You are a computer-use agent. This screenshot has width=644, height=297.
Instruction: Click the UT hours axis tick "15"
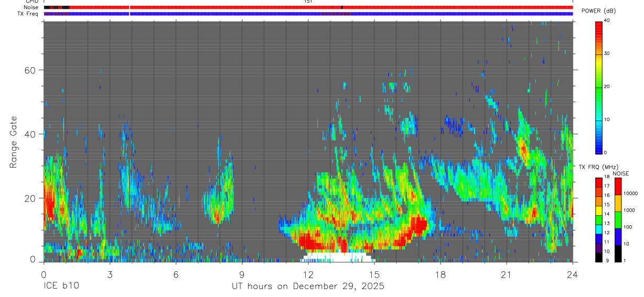[x=374, y=274]
